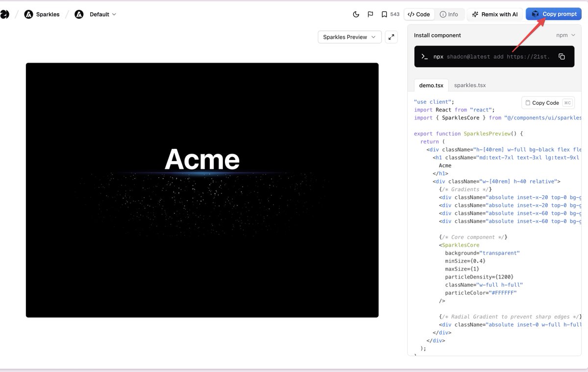Click the Copy prompt button

point(554,14)
